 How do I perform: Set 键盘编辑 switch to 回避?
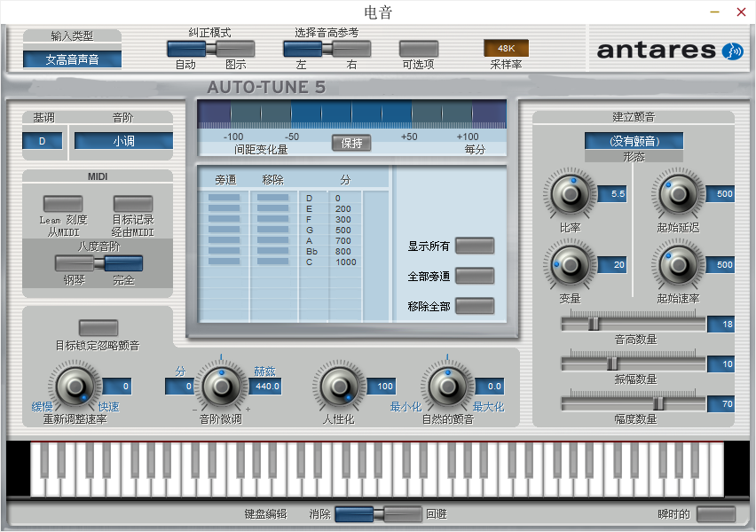click(x=403, y=513)
